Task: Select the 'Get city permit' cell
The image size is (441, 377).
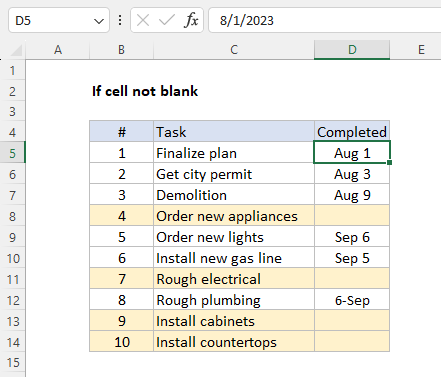Action: pyautogui.click(x=234, y=174)
